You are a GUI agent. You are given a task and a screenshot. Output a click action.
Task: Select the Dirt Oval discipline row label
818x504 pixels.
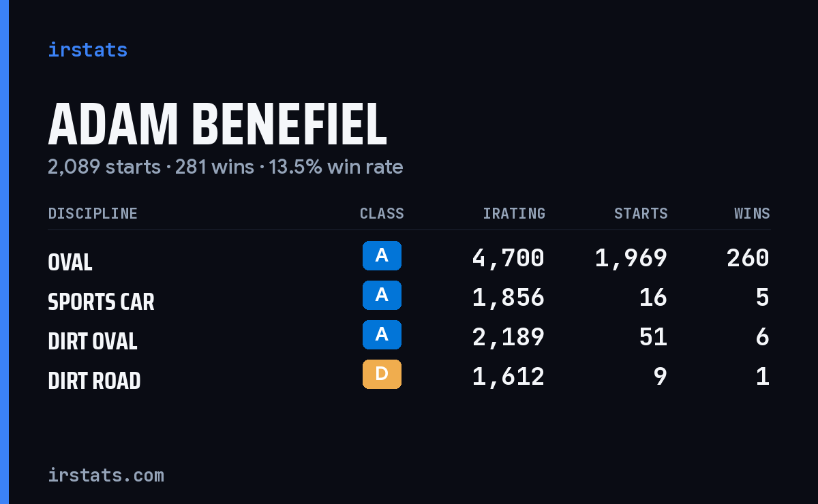point(93,341)
